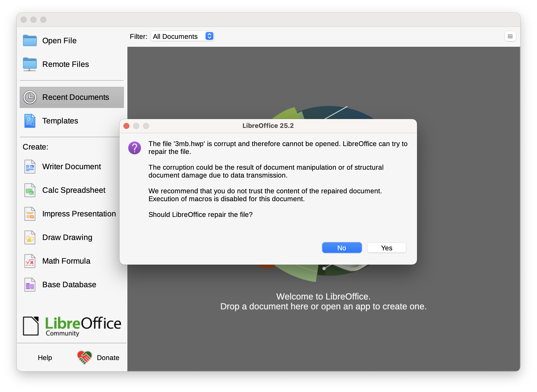Click the 'Create:' heading label
This screenshot has width=537, height=392.
35,147
